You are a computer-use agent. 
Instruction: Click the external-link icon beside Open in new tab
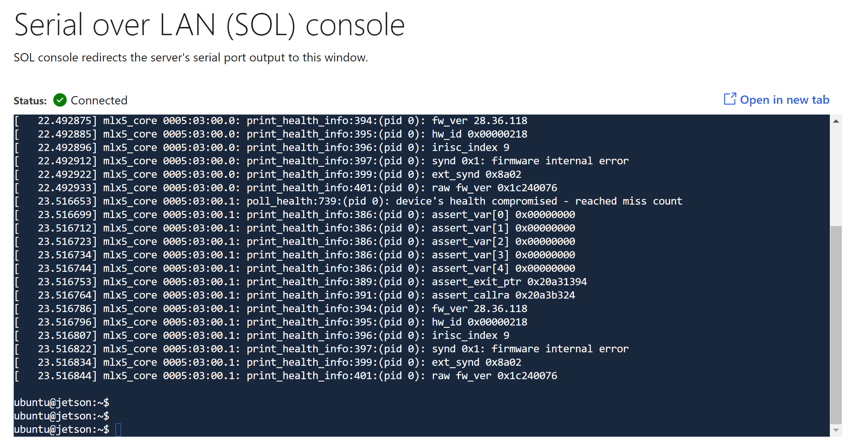pos(729,99)
